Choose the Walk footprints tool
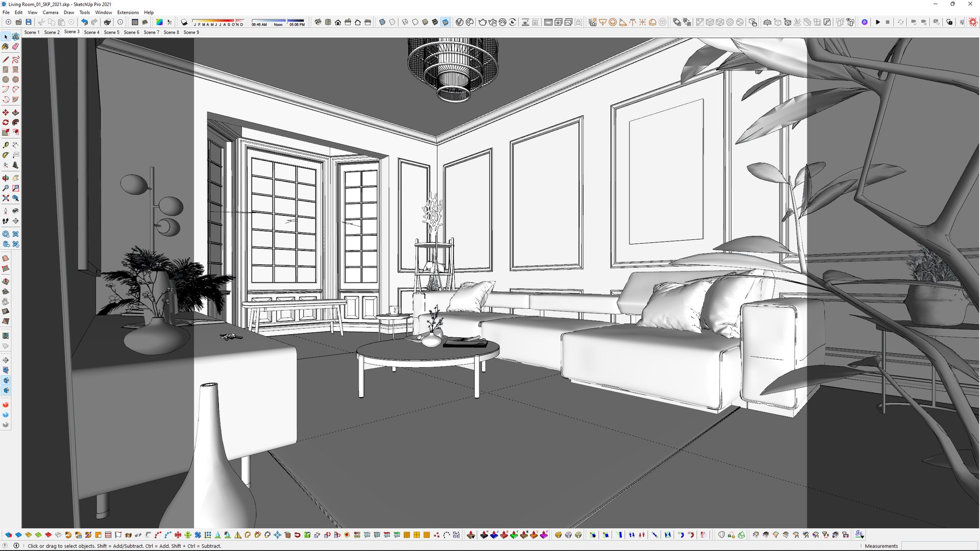Screen dimensions: 980x551 pos(6,221)
